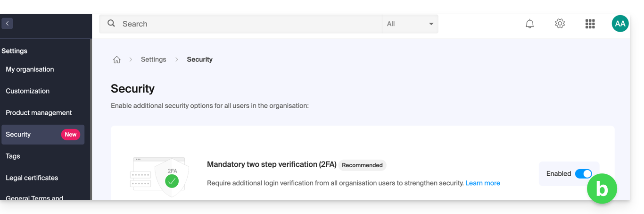The height and width of the screenshot is (214, 644).
Task: Select Customization in the sidebar
Action: 27,91
